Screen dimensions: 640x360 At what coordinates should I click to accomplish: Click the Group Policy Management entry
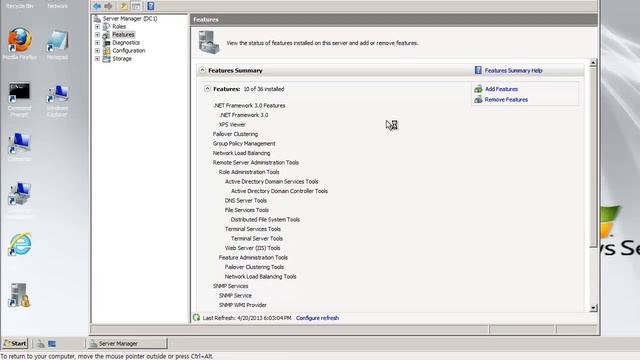(x=244, y=144)
